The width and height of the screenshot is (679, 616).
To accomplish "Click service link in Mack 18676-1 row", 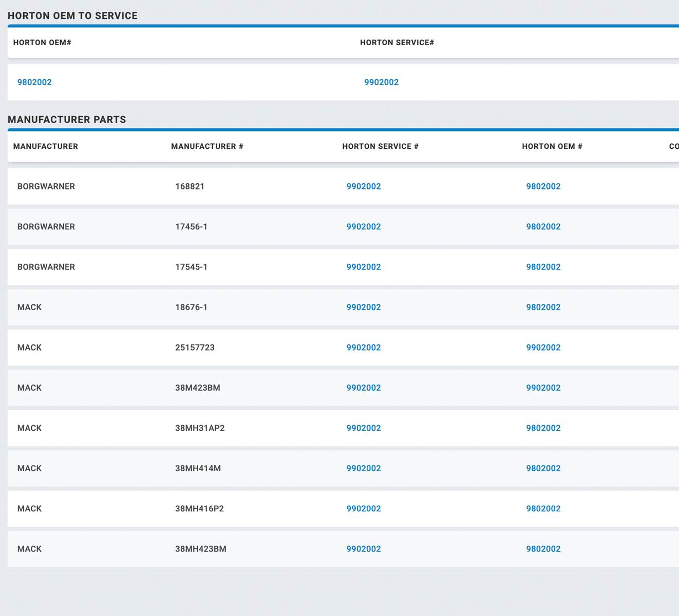I will click(363, 307).
